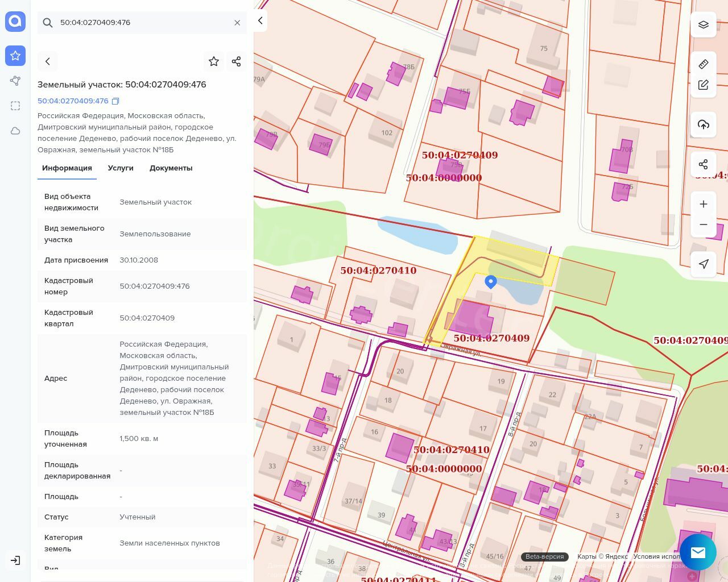Locate my position with arrow icon
728x582 pixels.
point(703,264)
